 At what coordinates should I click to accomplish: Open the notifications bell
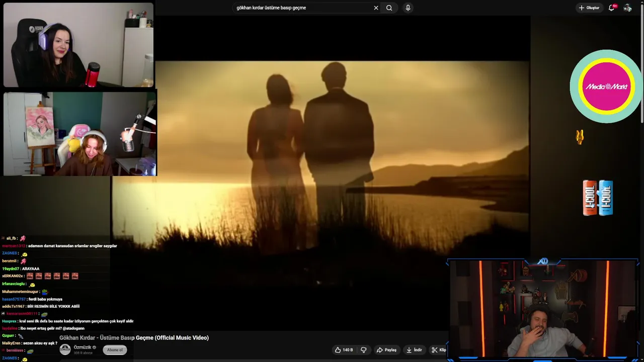click(x=612, y=8)
